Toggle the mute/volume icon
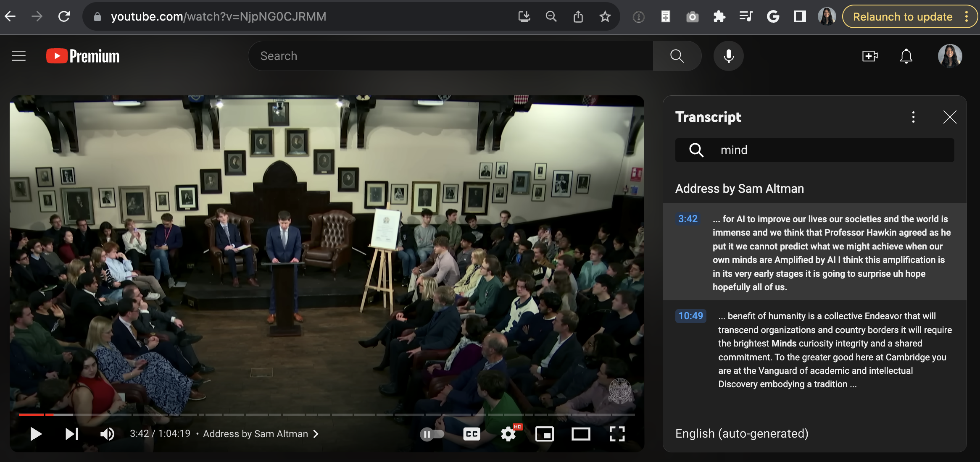This screenshot has height=462, width=980. coord(107,433)
